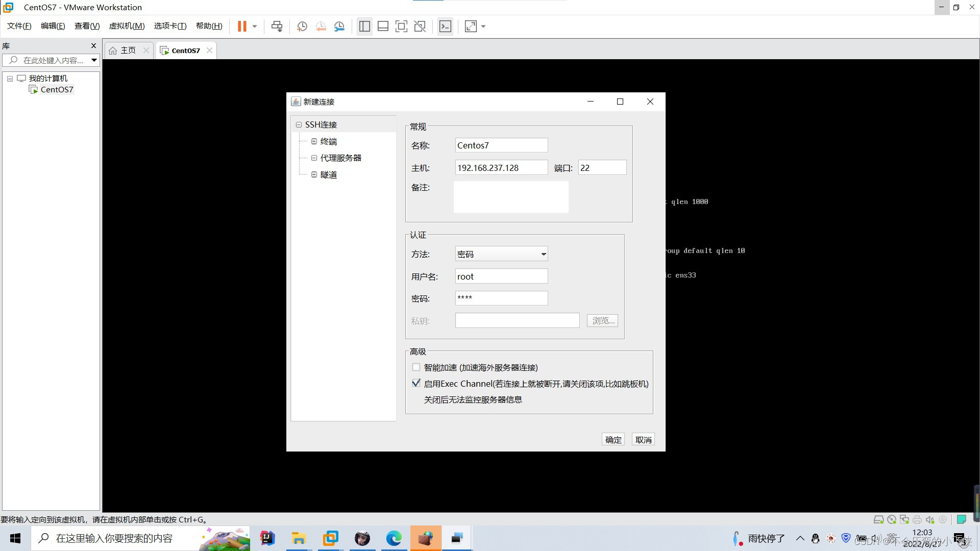The image size is (980, 551).
Task: Enter full screen mode icon
Action: pyautogui.click(x=401, y=26)
